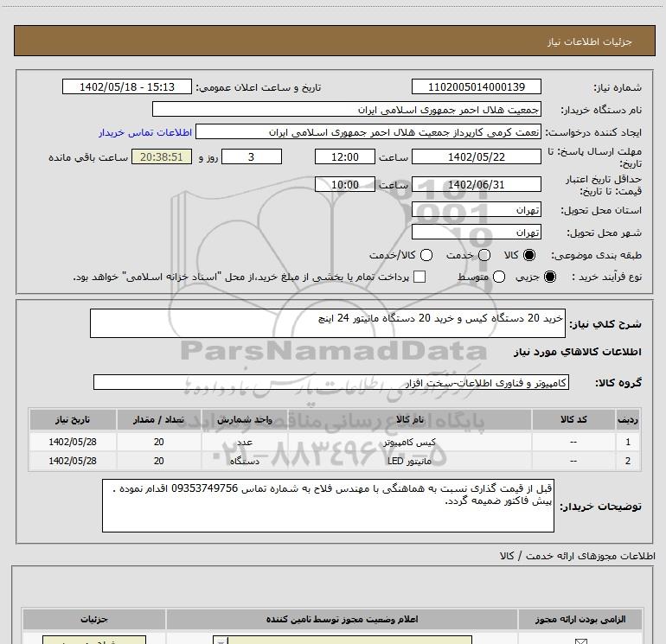Toggle the mandatory permit checkbox
This screenshot has width=666, height=644.
pos(580,641)
